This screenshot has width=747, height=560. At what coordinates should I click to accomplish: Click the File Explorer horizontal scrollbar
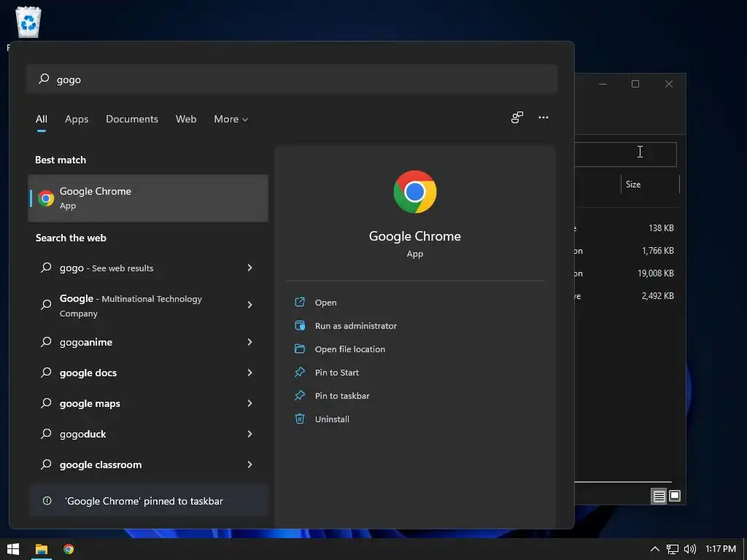[x=623, y=482]
